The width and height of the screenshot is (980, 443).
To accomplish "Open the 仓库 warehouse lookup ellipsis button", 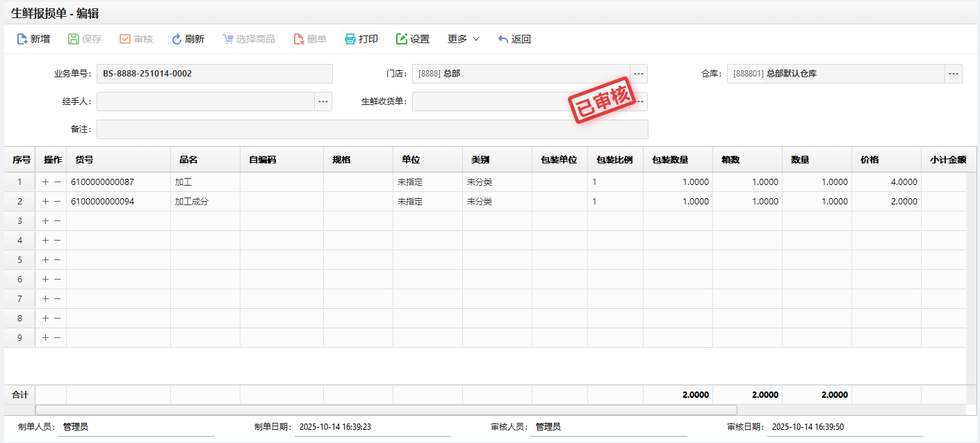I will coord(954,74).
